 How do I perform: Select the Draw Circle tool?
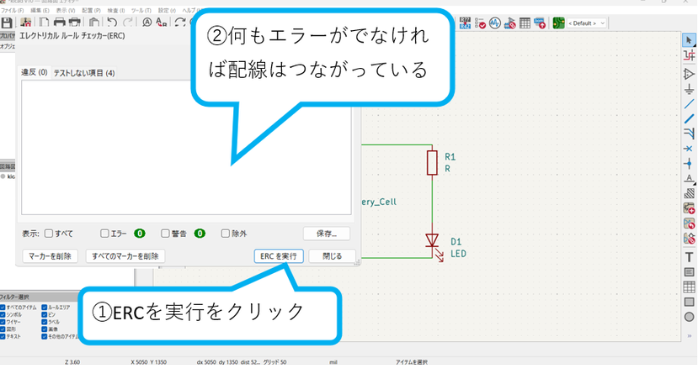pyautogui.click(x=689, y=317)
